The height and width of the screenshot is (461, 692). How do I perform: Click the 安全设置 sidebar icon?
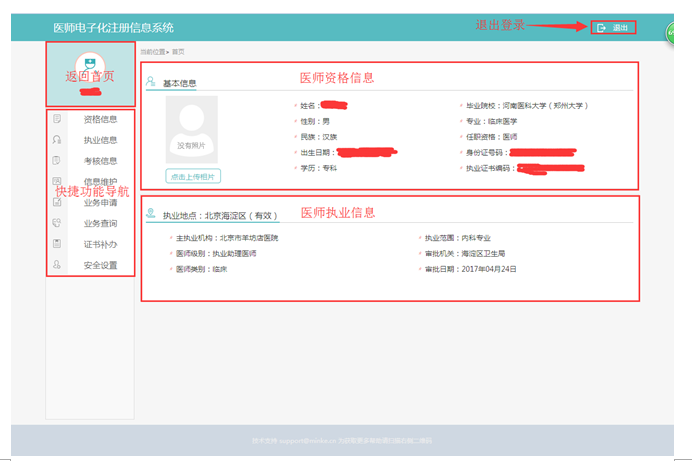coord(58,265)
